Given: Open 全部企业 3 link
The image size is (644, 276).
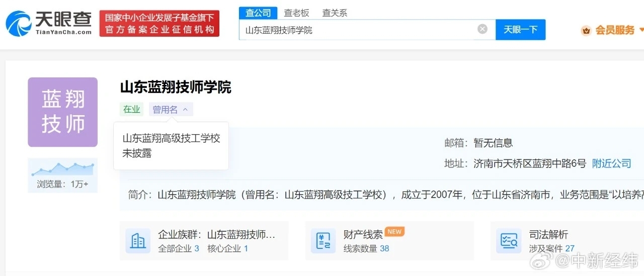Looking at the screenshot, I should click(x=179, y=248).
